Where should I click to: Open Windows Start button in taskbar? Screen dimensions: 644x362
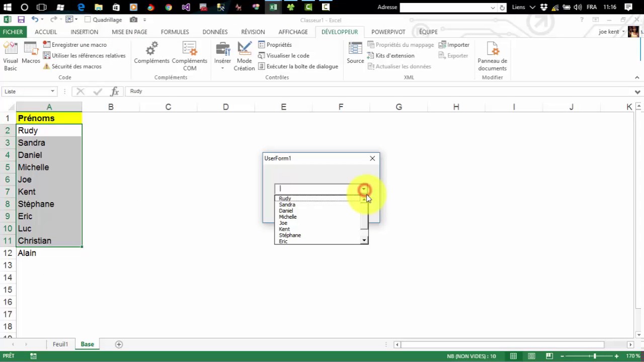tap(7, 7)
